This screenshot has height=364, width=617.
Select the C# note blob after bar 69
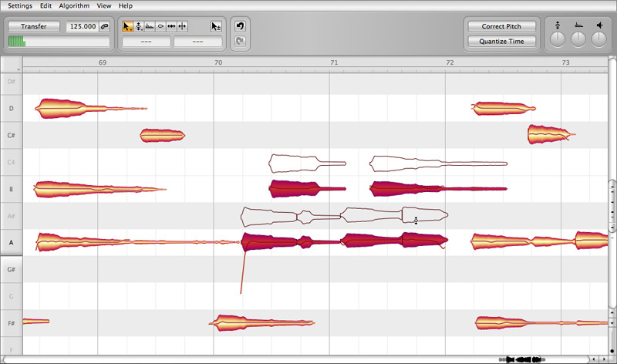pyautogui.click(x=162, y=136)
